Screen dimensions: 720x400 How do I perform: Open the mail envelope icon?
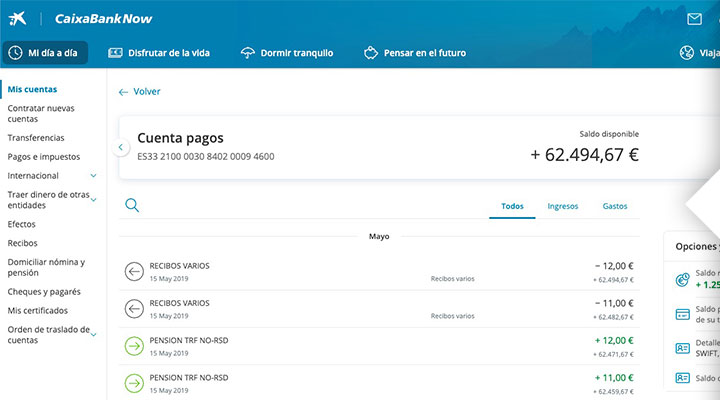(694, 19)
